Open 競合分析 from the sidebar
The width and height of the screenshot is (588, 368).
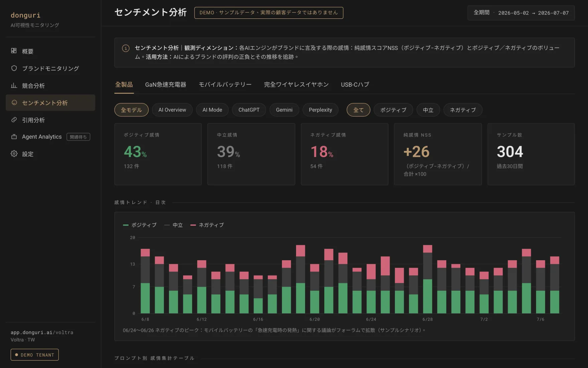(x=50, y=86)
